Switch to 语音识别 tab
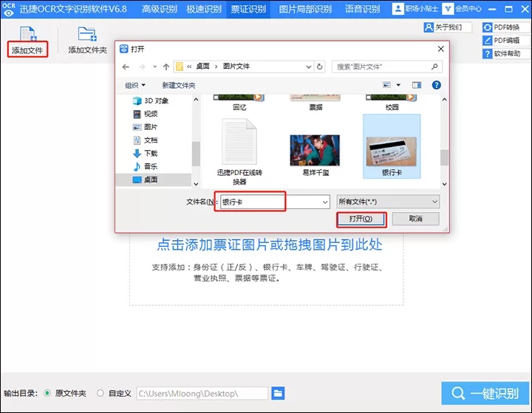Image resolution: width=532 pixels, height=413 pixels. click(362, 9)
